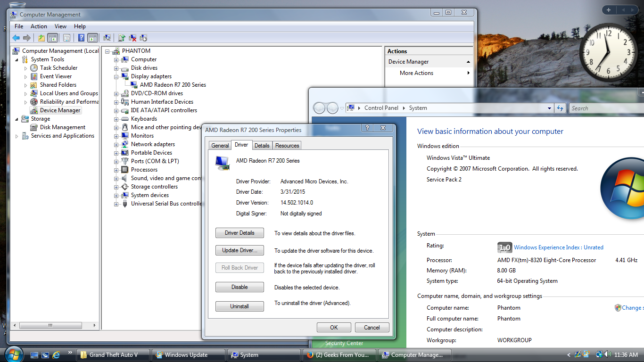
Task: Expand the Computer node in device tree
Action: tap(116, 59)
